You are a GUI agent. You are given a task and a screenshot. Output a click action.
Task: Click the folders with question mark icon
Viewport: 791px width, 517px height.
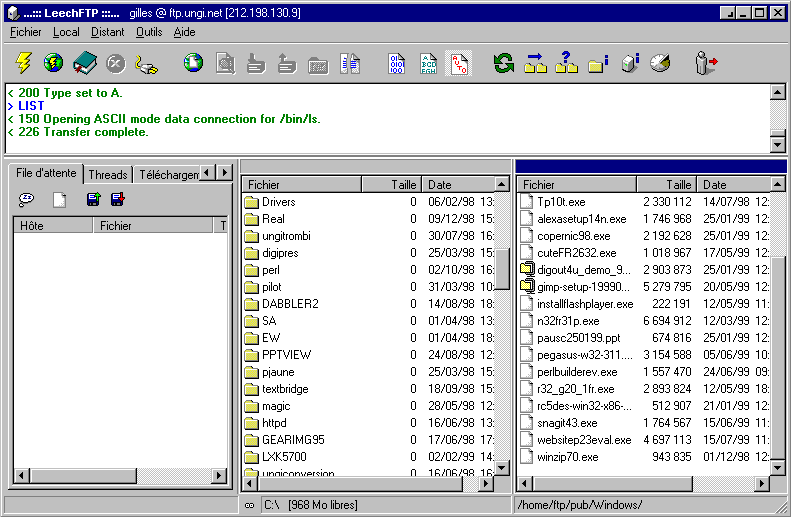(566, 63)
